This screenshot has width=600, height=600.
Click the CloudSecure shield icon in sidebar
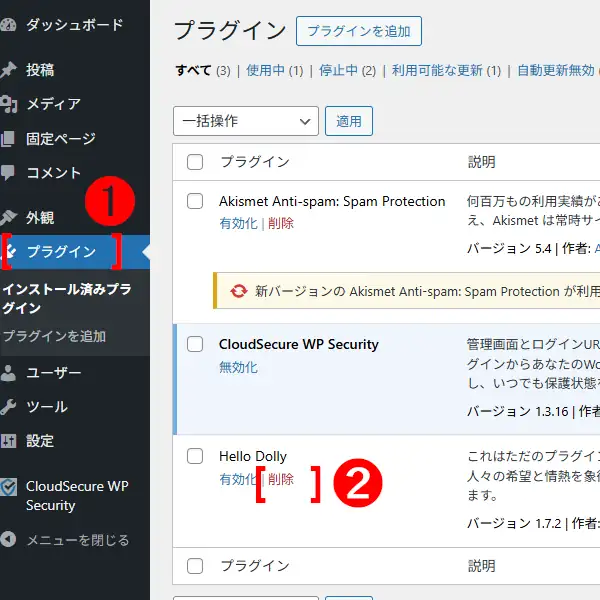(8, 487)
